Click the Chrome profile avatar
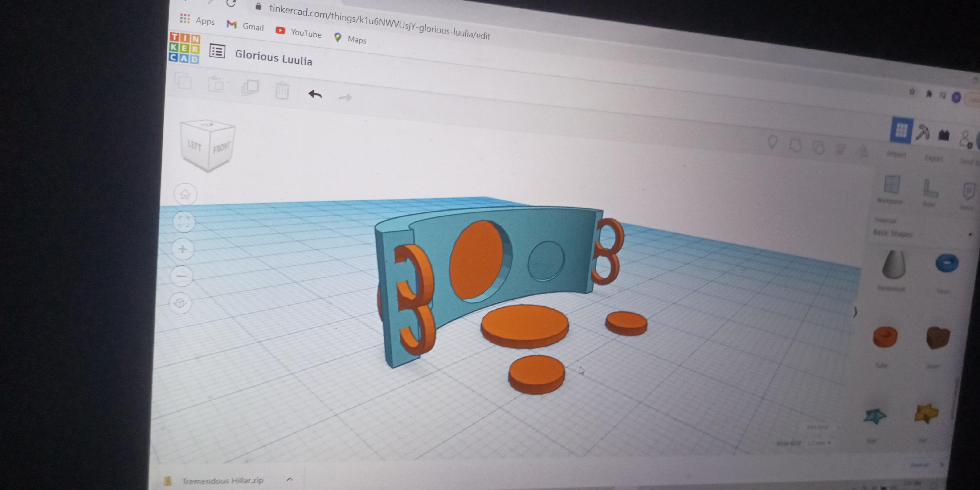 (x=956, y=97)
